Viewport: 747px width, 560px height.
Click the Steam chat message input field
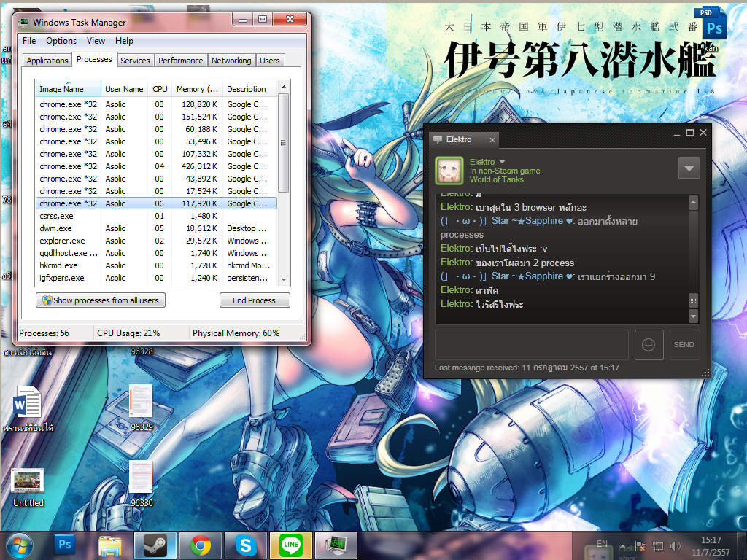coord(532,345)
